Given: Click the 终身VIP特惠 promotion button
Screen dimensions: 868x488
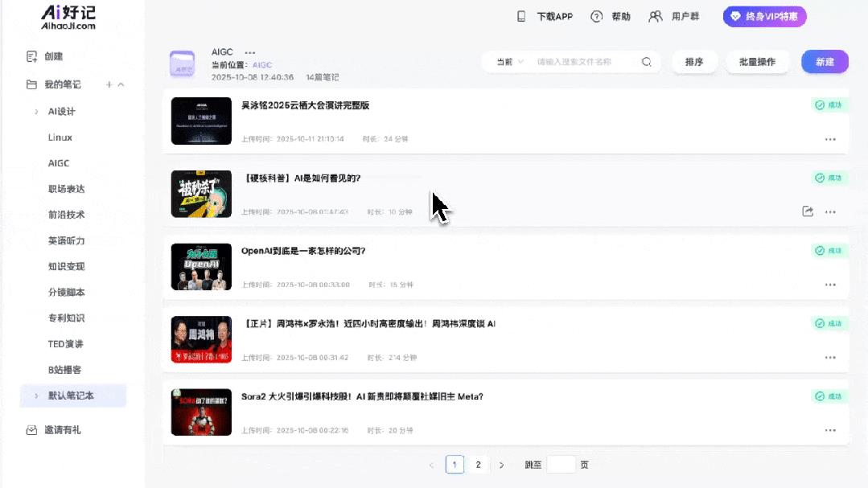Looking at the screenshot, I should (763, 16).
